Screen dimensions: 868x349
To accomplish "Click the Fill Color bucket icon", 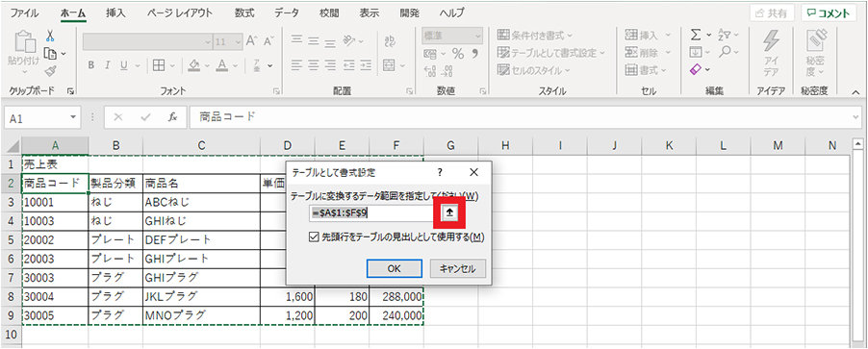I will (193, 65).
